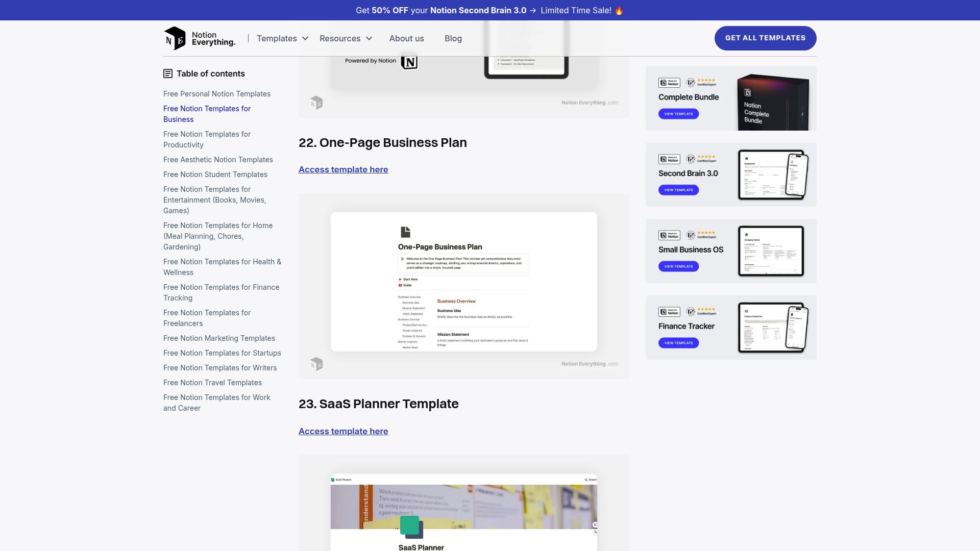Click View Template on Second Brain 3.0 card
Screen dimensions: 980x551
678,190
